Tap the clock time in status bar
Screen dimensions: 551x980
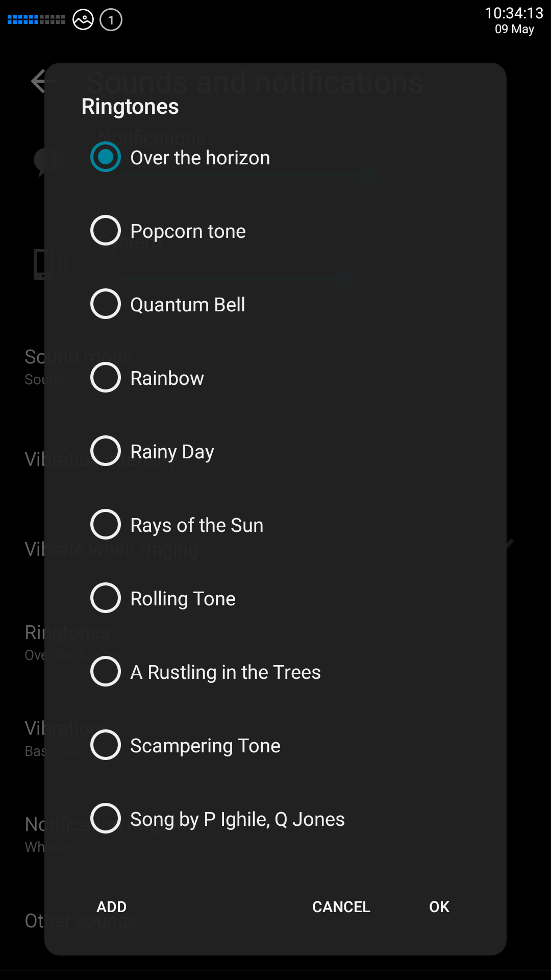pos(514,13)
